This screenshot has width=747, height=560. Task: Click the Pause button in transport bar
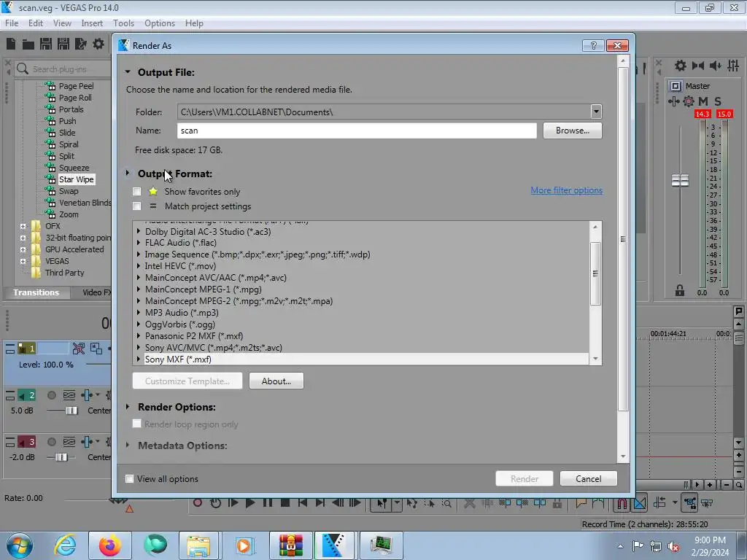(267, 503)
